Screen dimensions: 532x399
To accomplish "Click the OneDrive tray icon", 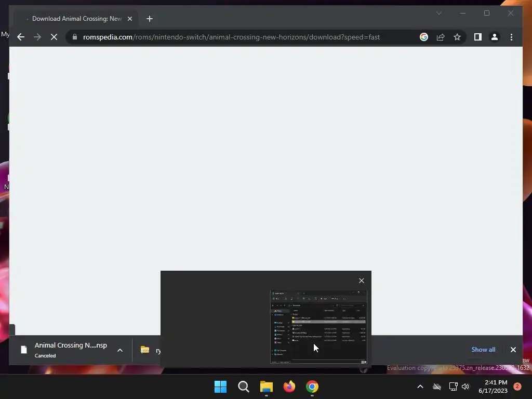I will pyautogui.click(x=437, y=387).
